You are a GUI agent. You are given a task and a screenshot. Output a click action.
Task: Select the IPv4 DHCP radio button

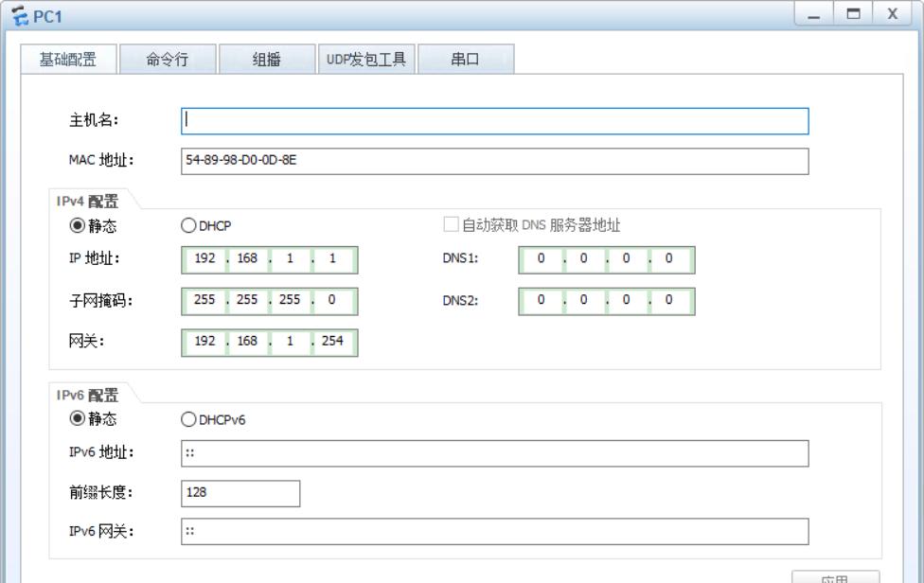[x=188, y=225]
